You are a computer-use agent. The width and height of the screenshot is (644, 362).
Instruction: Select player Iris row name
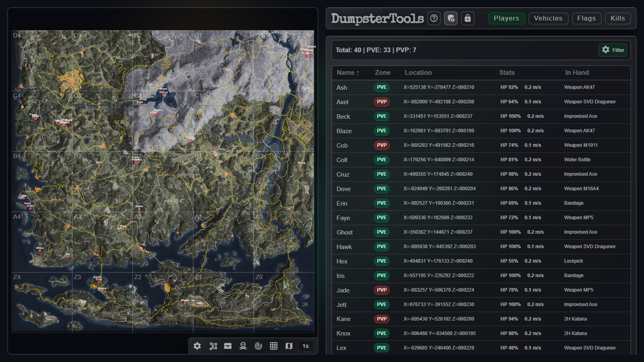(x=341, y=276)
